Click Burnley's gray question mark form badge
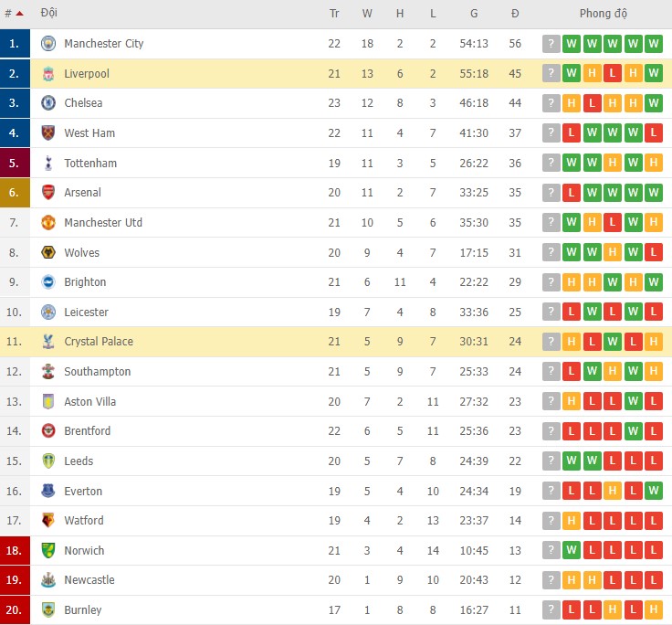The height and width of the screenshot is (625, 672). click(x=551, y=610)
